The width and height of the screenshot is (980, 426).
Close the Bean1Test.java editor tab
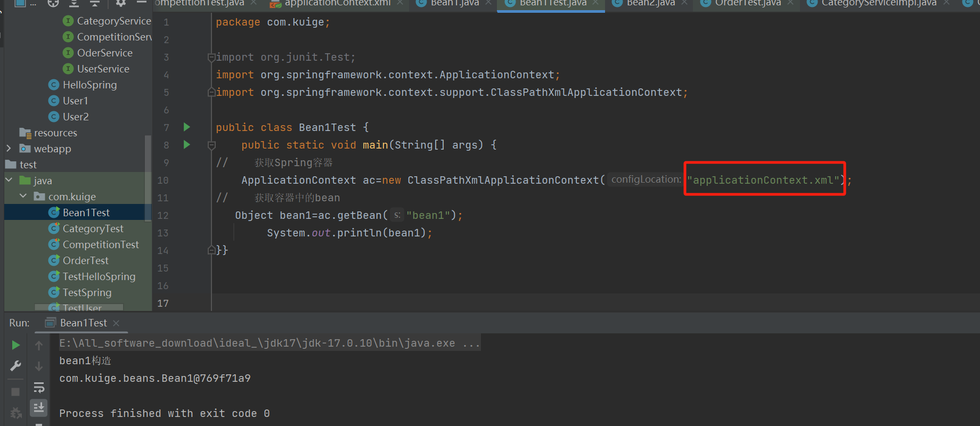coord(595,3)
